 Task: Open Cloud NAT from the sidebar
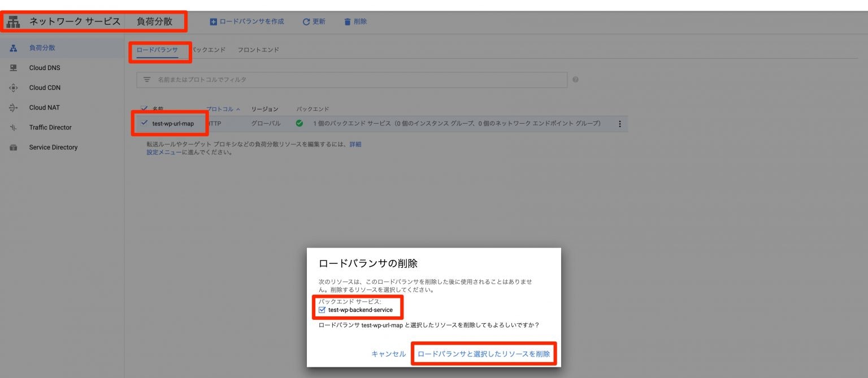pos(44,107)
